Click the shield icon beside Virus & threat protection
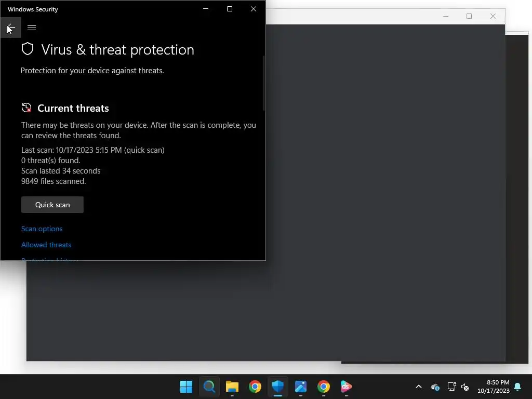The image size is (532, 399). pyautogui.click(x=28, y=49)
